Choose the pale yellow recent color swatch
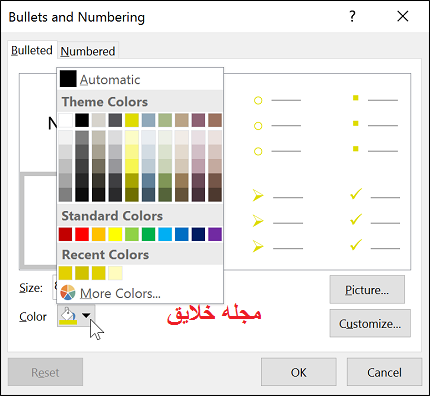This screenshot has height=396, width=430. pos(115,273)
